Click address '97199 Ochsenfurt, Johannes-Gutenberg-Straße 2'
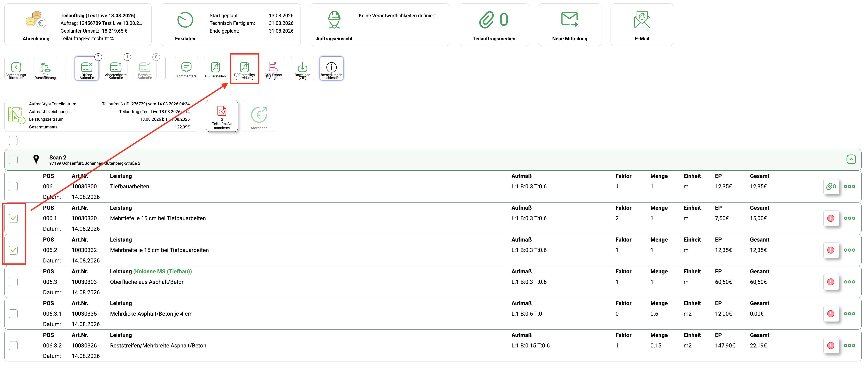Screen dimensions: 868x369 95,163
